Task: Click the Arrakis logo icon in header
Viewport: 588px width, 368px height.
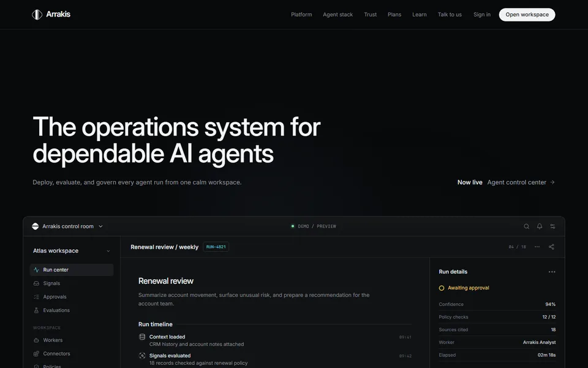Action: [x=37, y=15]
